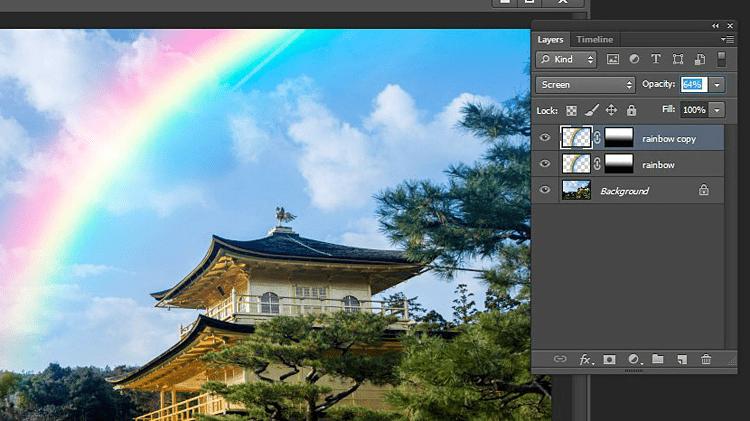Select the 'Background' layer name
This screenshot has height=421, width=750.
tap(625, 191)
